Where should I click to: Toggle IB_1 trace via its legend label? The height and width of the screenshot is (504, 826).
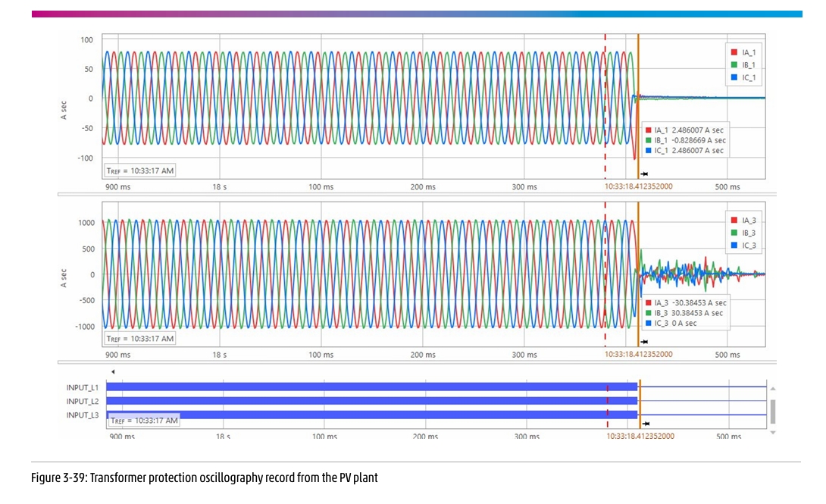[749, 65]
